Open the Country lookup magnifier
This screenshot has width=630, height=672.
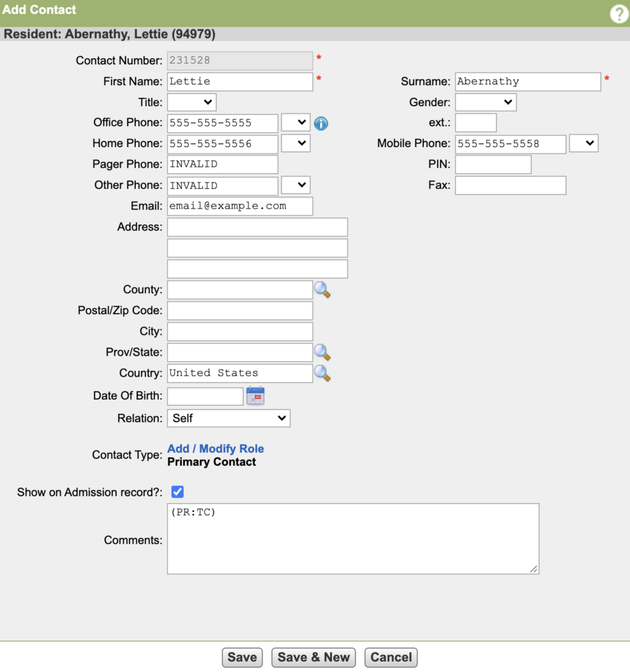point(322,373)
